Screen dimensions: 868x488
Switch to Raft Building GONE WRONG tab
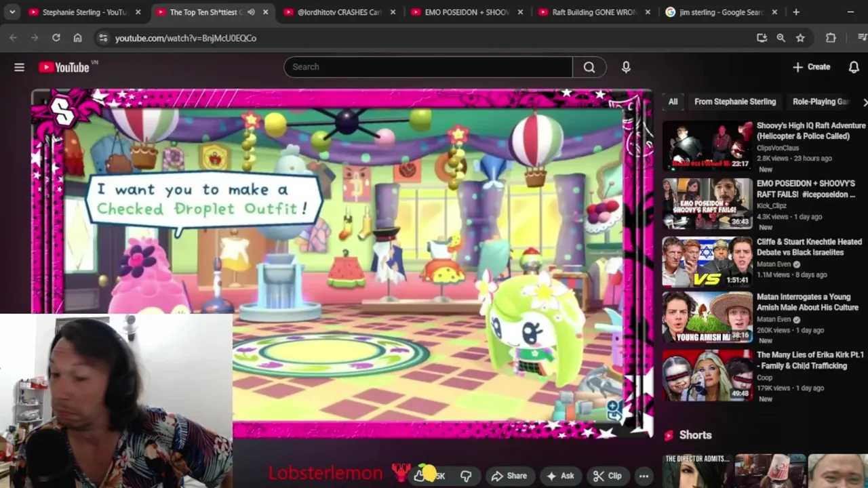point(594,12)
